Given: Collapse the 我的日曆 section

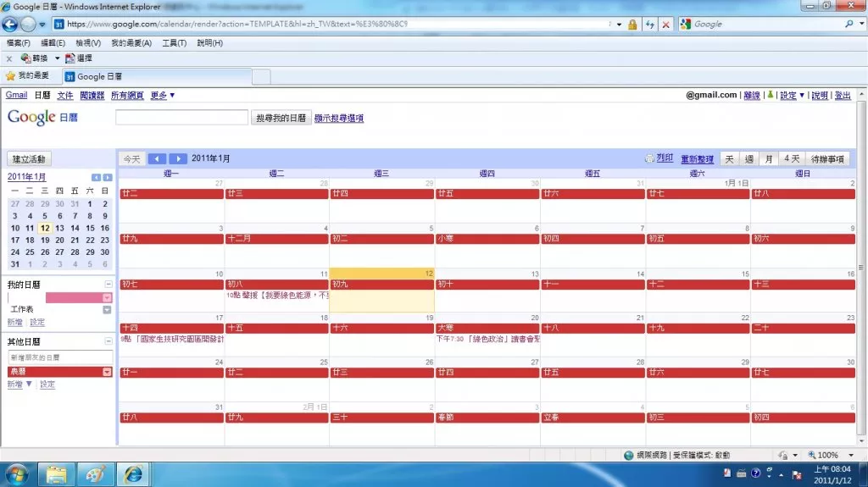Looking at the screenshot, I should [108, 285].
